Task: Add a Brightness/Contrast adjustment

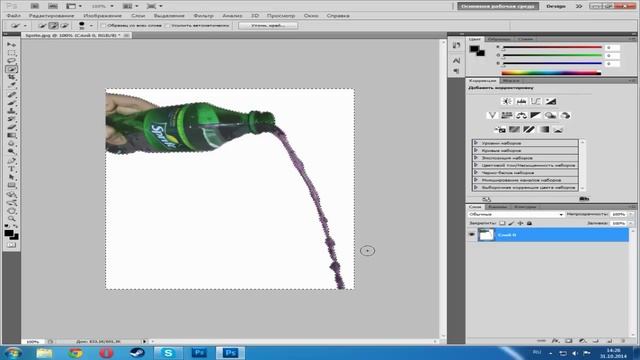Action: tap(507, 101)
